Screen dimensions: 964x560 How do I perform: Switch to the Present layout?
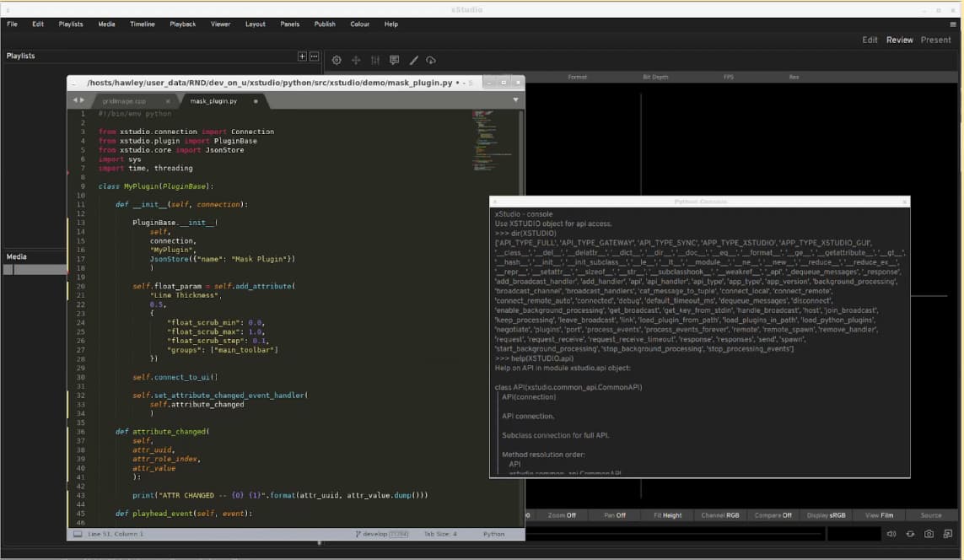point(935,40)
